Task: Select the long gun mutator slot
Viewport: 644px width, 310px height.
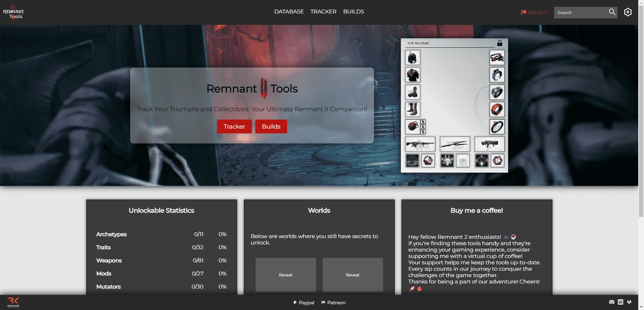Action: pyautogui.click(x=428, y=161)
